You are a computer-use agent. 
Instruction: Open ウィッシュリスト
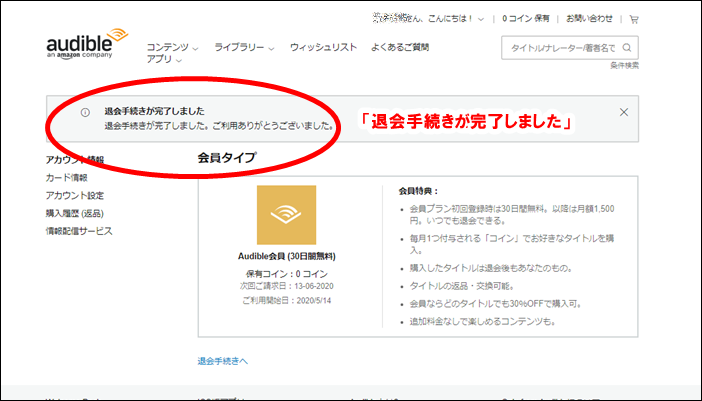323,47
